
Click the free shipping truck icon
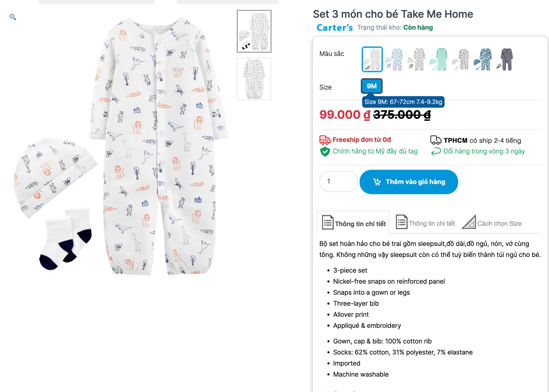point(325,140)
